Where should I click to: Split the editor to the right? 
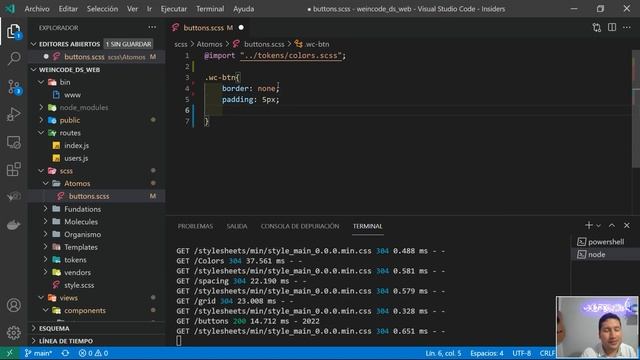(611, 27)
